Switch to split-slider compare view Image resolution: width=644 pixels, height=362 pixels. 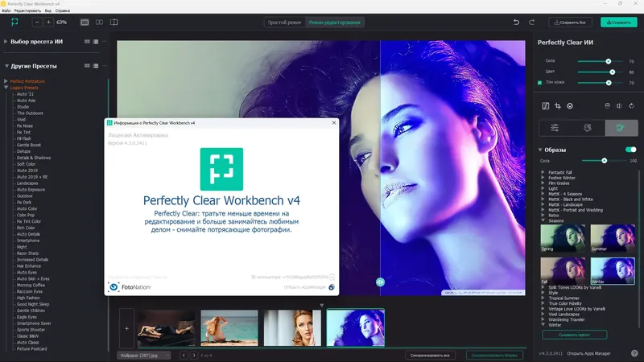[x=114, y=23]
